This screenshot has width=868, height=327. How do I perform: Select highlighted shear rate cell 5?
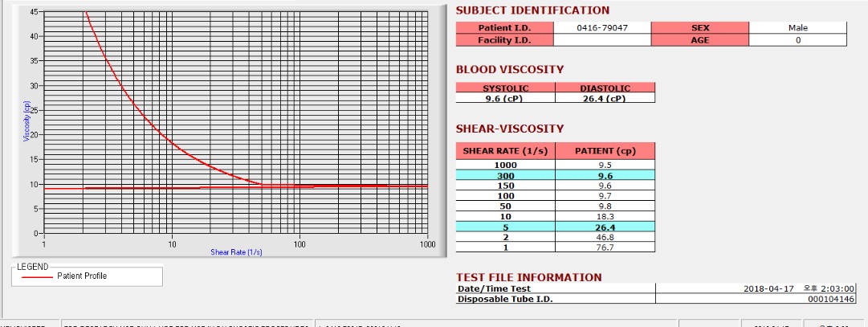[x=505, y=227]
